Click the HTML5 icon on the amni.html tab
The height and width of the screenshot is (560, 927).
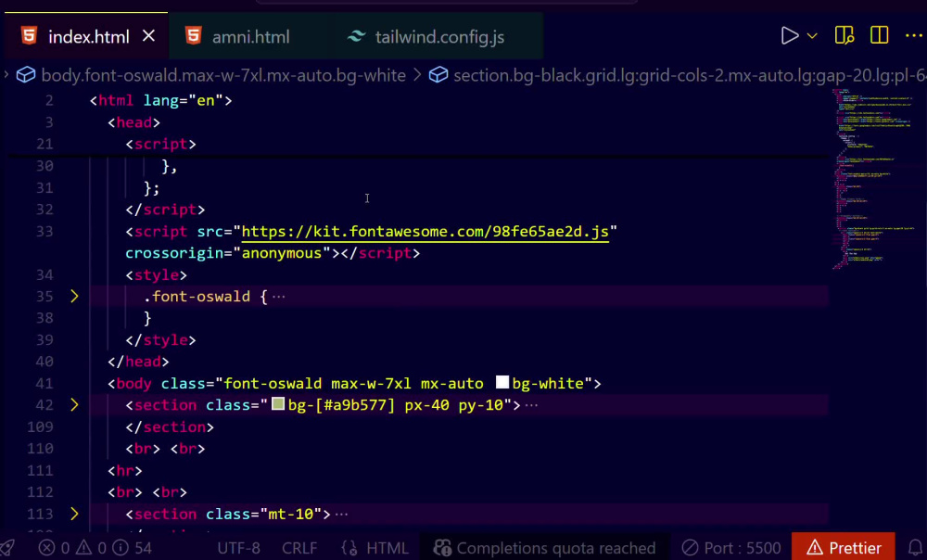tap(194, 36)
